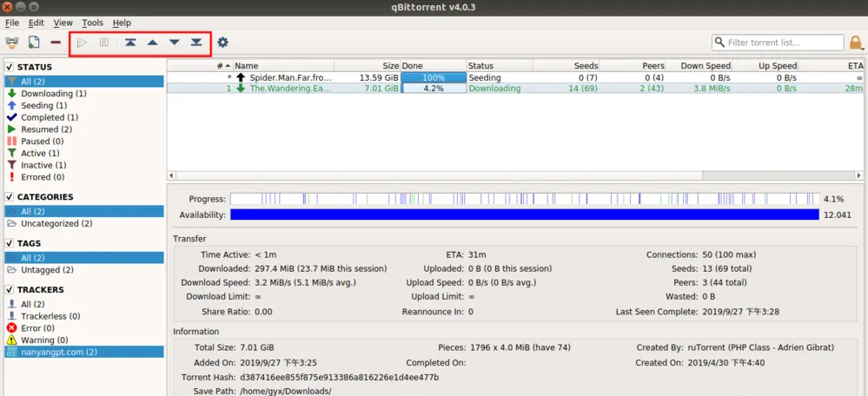Toggle the STATUS section checkbox

pos(10,67)
